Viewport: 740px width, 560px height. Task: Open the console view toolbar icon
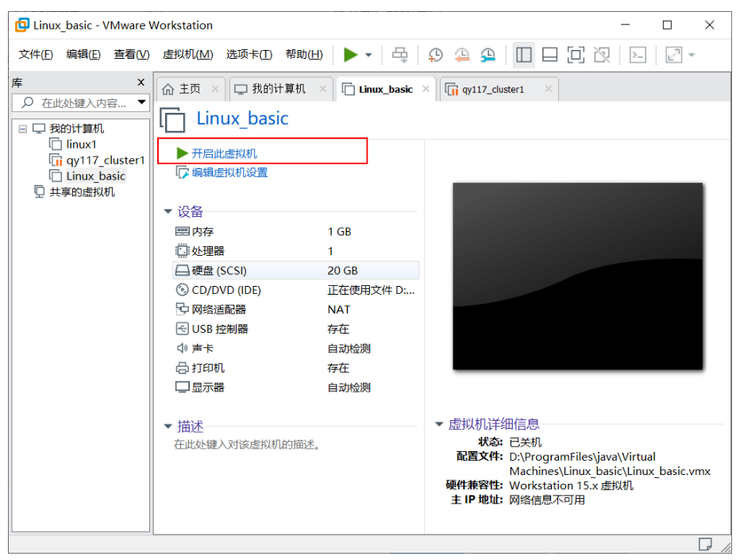[638, 55]
